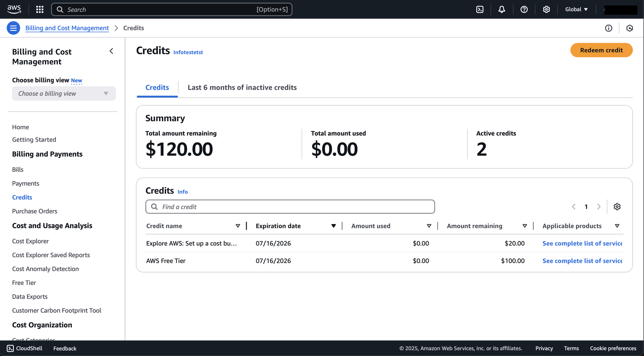Open the notifications bell

coord(502,9)
